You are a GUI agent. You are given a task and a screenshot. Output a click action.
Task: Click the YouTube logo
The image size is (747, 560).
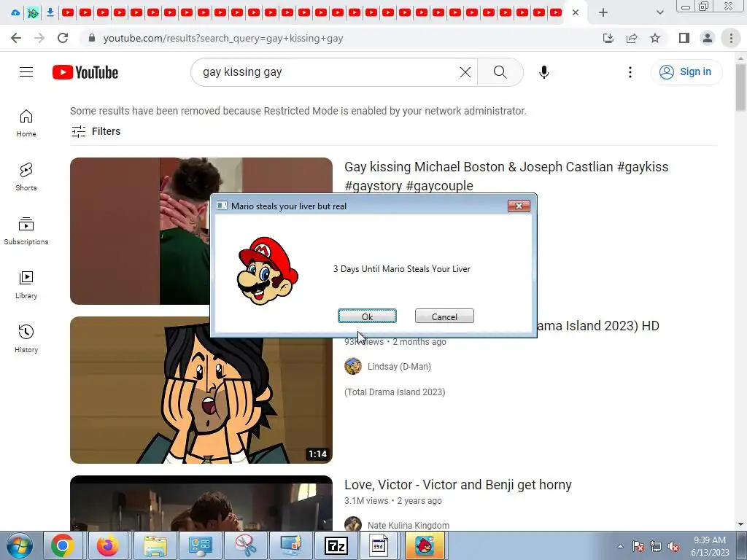(x=85, y=72)
